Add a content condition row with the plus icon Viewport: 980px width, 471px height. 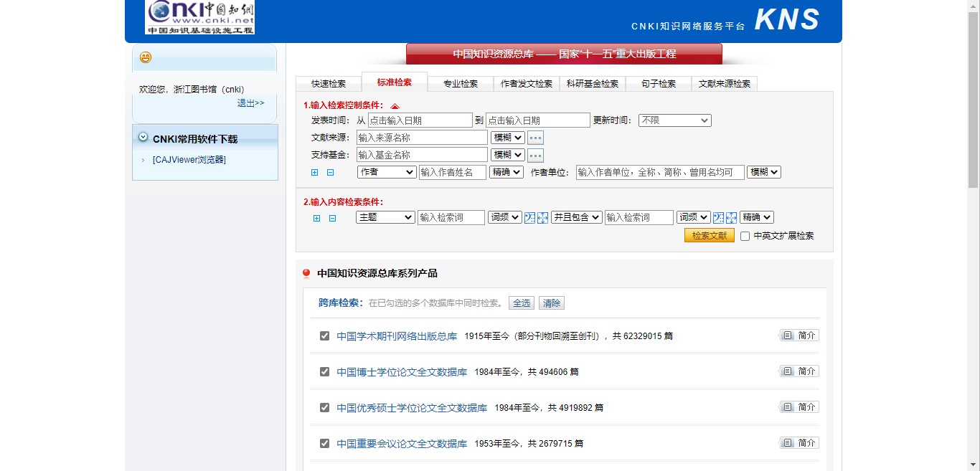click(x=316, y=218)
